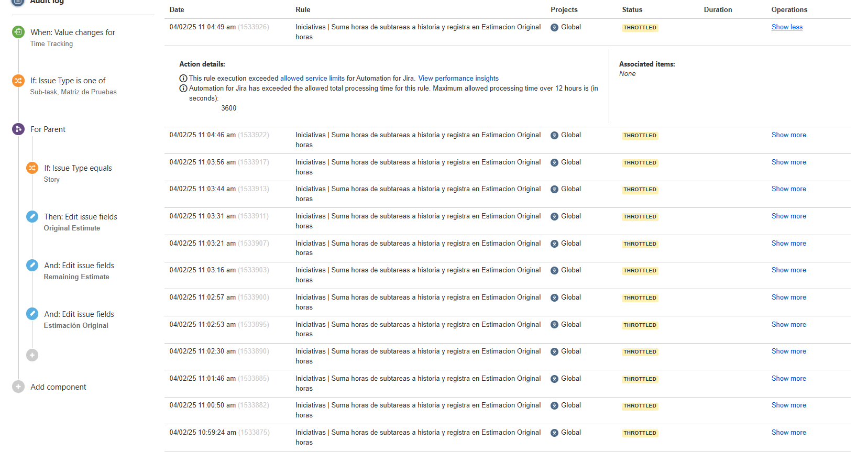
Task: Click the grey plus icon inside the For Parent branch
Action: (32, 355)
